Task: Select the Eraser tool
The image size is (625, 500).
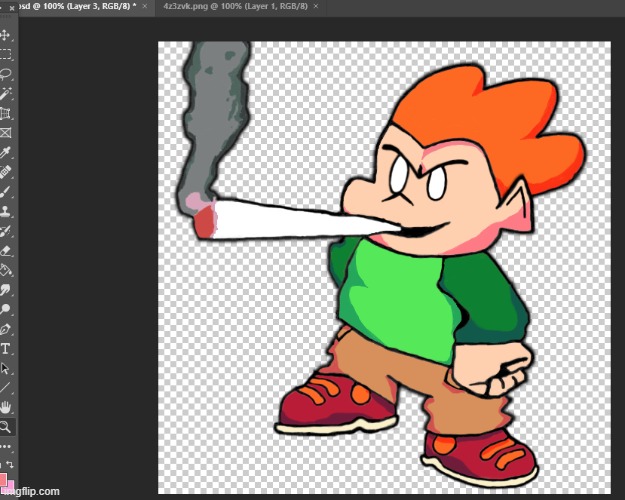Action: coord(5,250)
